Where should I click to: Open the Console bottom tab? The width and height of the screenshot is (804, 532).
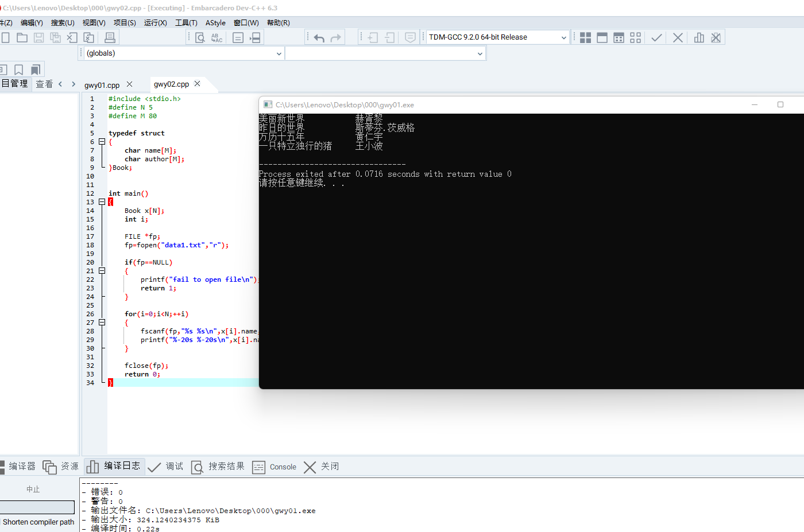[x=275, y=467]
